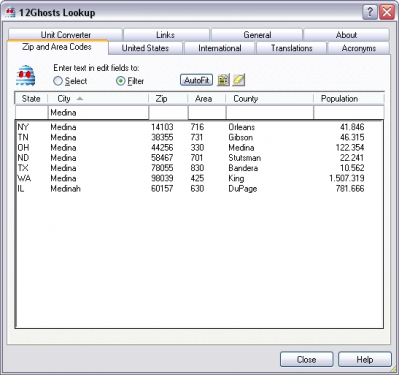The image size is (400, 375).
Task: Click the AutoFit button
Action: (196, 80)
